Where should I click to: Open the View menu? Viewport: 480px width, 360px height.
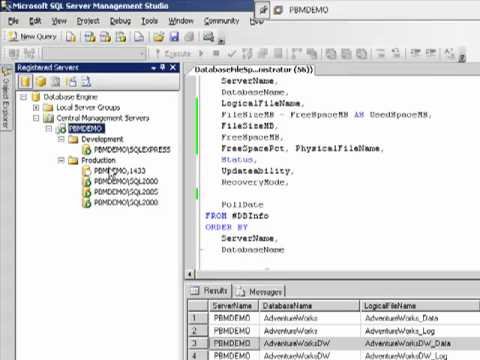59,21
